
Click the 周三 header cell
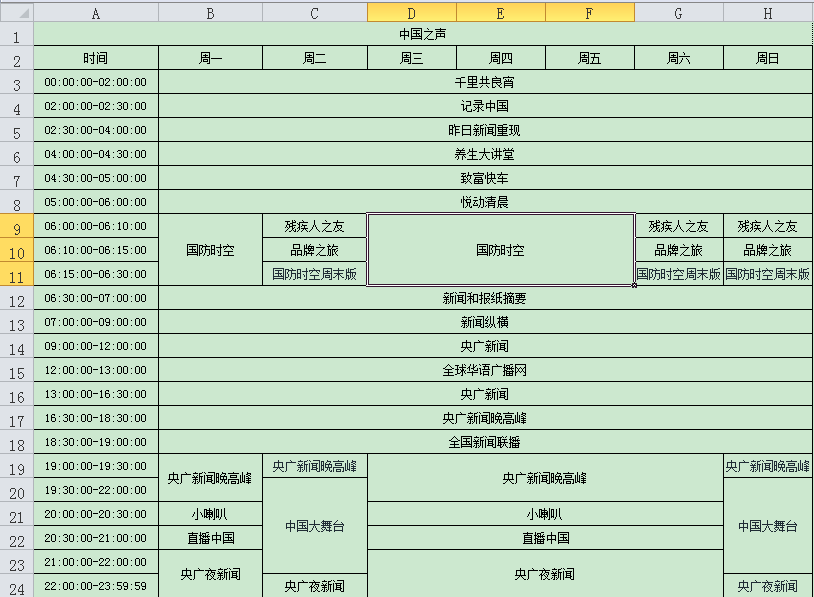click(412, 58)
